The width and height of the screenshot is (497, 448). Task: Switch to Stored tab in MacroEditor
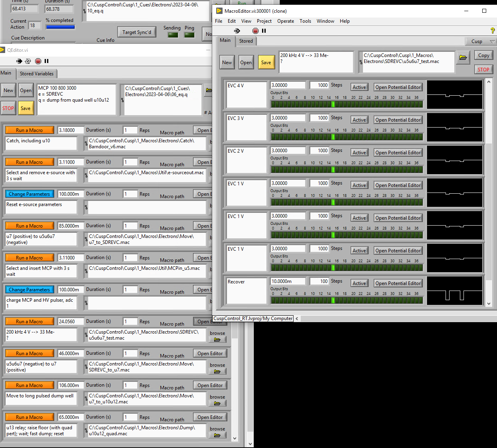point(246,41)
